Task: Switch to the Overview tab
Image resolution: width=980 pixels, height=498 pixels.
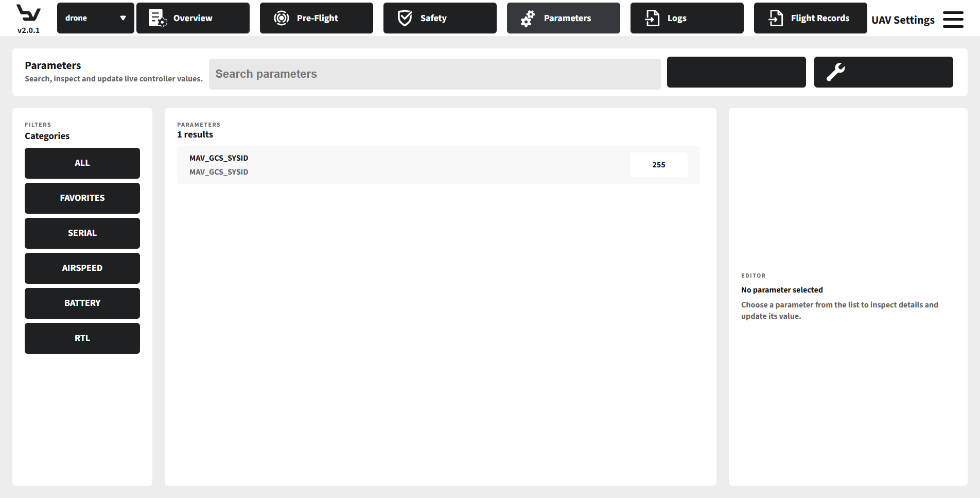Action: point(192,18)
